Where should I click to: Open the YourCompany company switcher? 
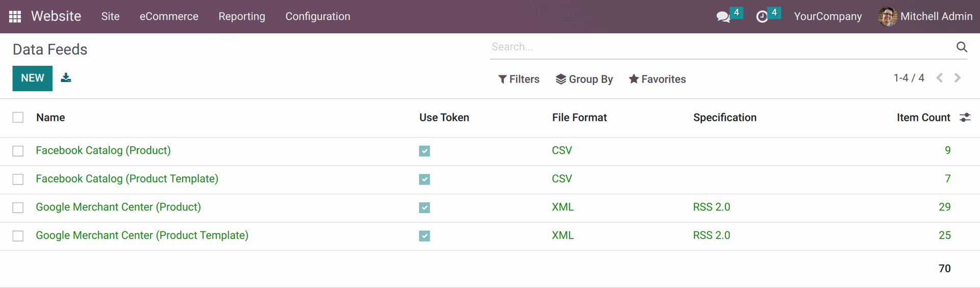tap(828, 16)
